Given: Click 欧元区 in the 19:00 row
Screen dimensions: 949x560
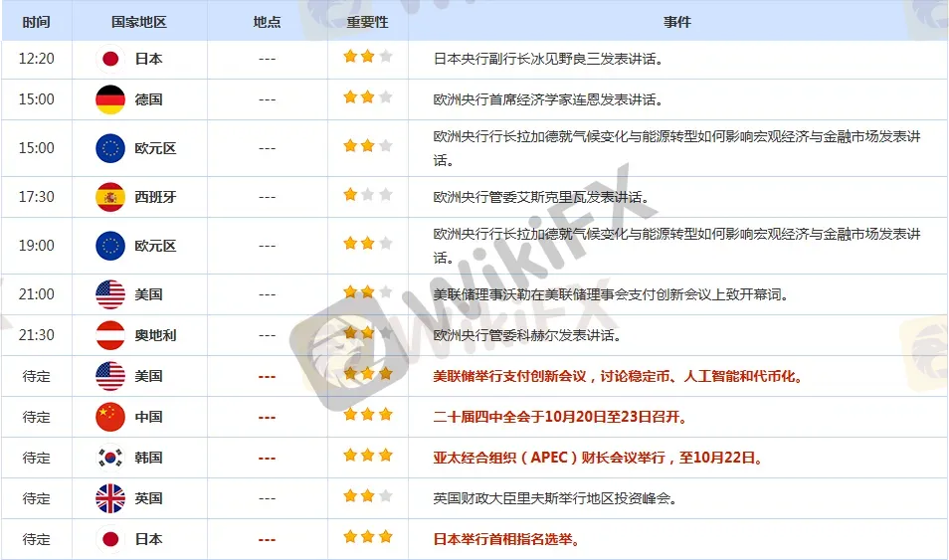Looking at the screenshot, I should pos(155,246).
